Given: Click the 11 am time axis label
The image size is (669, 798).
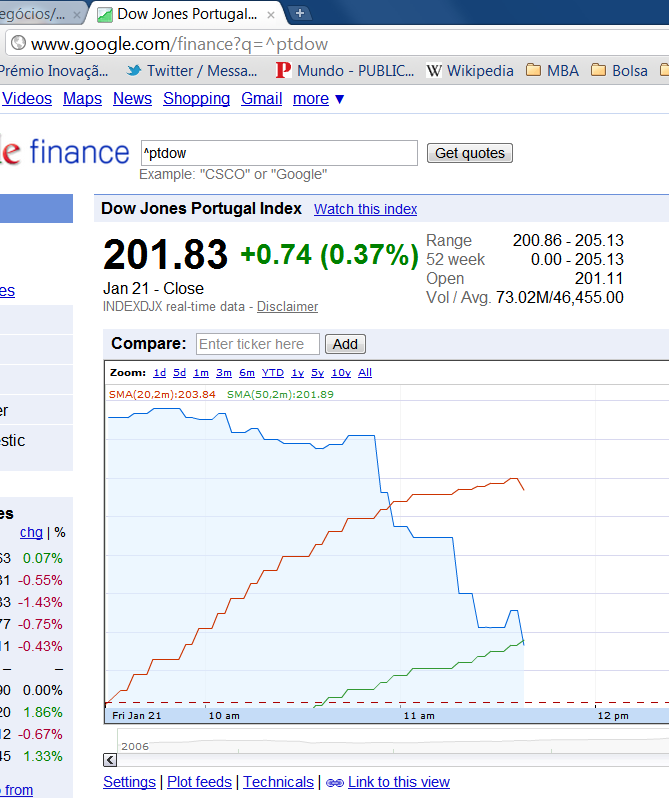Looking at the screenshot, I should 419,716.
